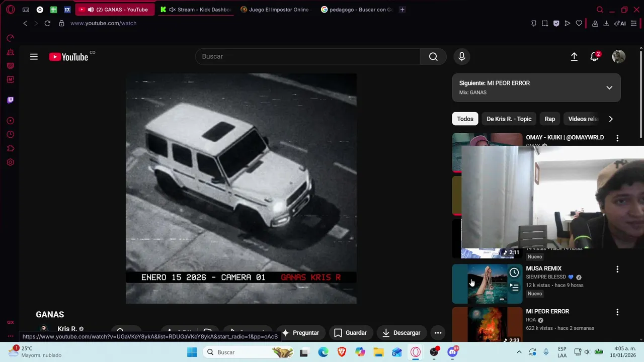Screen dimensions: 644x362
Task: Open the YouTube create/upload icon
Action: [574, 57]
